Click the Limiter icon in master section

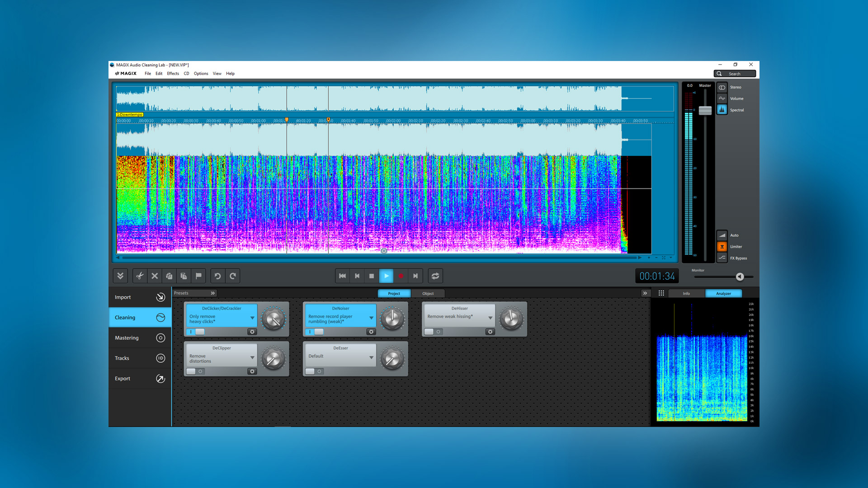coord(722,247)
